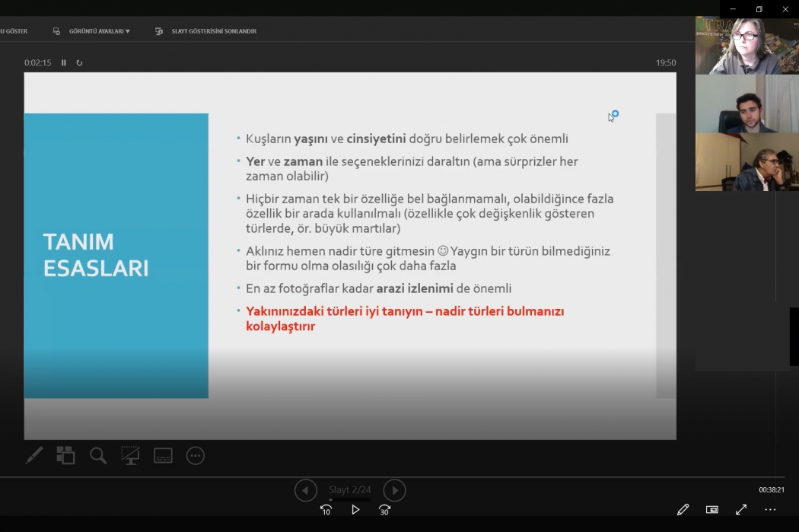Skip back 10 seconds
Image resolution: width=799 pixels, height=532 pixels.
[x=326, y=510]
